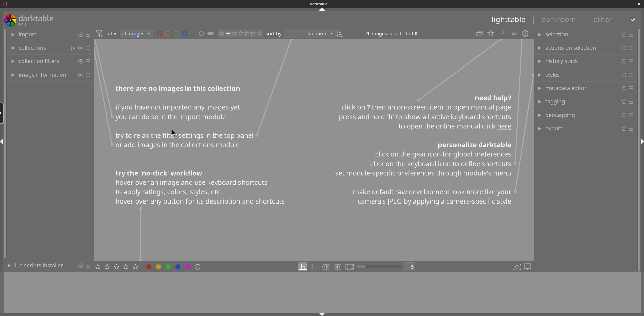Expand actions on selection module
The width and height of the screenshot is (644, 316).
tap(539, 48)
